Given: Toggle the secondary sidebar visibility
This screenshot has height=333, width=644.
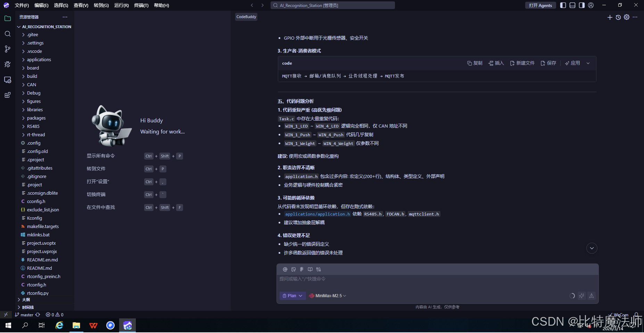Looking at the screenshot, I should (581, 5).
